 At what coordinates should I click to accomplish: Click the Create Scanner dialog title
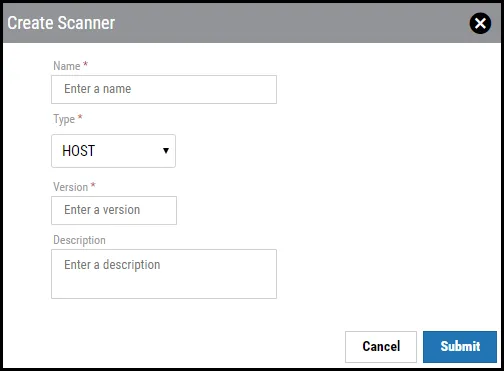pyautogui.click(x=61, y=23)
